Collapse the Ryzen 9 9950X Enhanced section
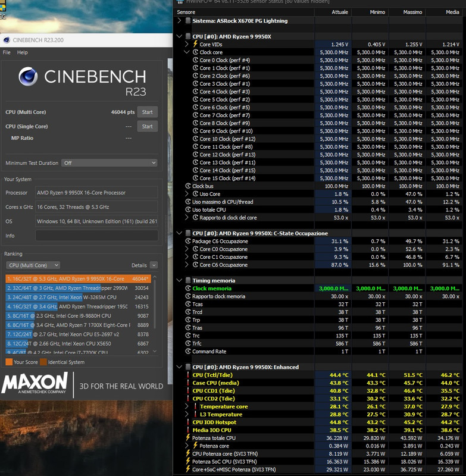 179,367
